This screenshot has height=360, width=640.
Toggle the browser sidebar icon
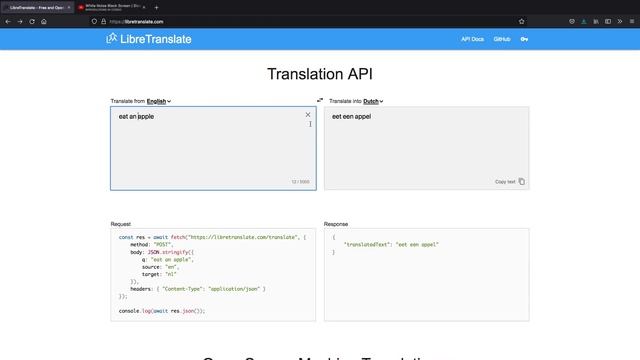(608, 22)
